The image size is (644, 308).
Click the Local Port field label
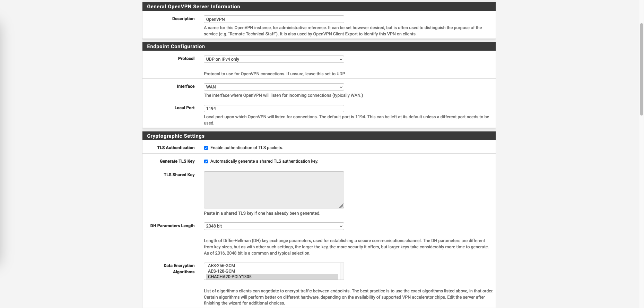click(184, 108)
